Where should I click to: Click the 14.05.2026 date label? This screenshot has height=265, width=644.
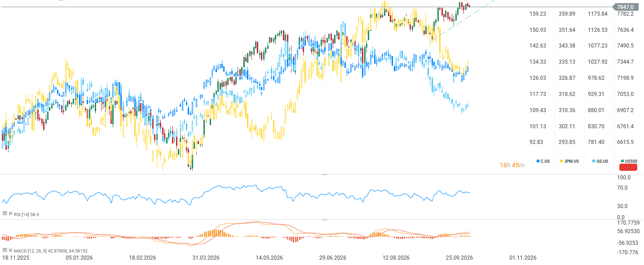269,258
